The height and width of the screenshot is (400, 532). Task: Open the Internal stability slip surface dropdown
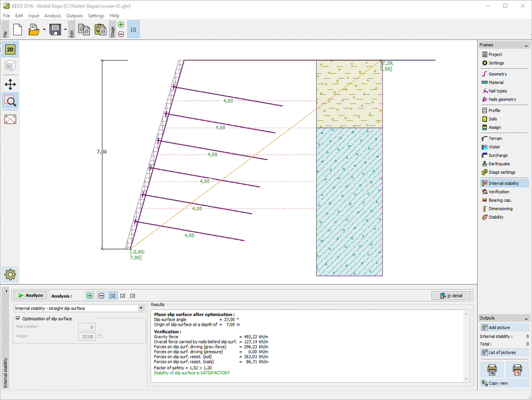(x=141, y=308)
